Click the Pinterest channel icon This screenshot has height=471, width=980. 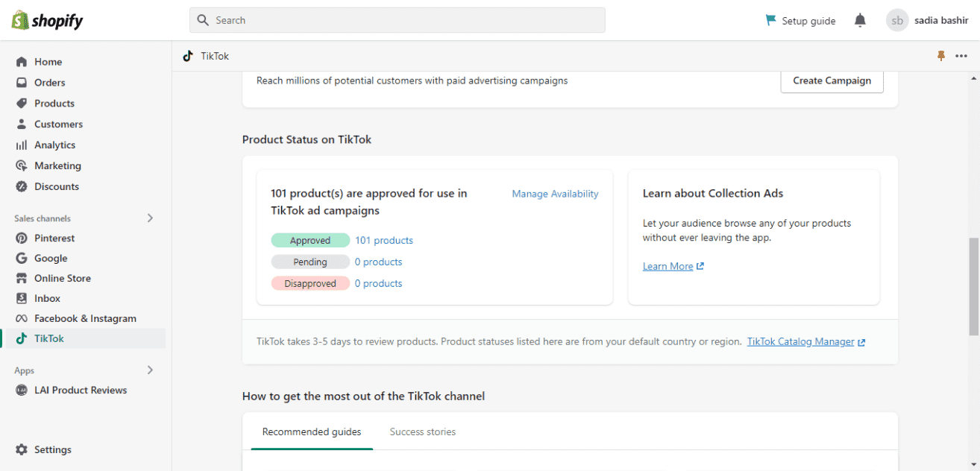[x=22, y=238]
